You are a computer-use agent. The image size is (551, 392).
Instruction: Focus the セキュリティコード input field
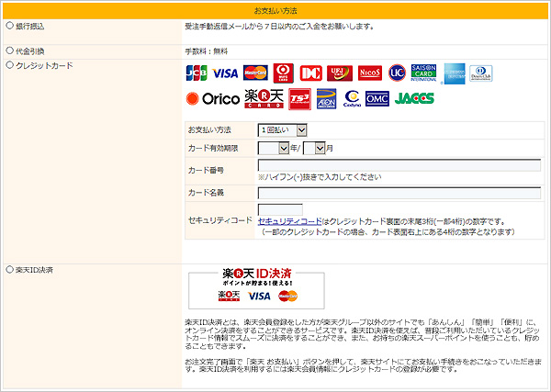pos(280,209)
